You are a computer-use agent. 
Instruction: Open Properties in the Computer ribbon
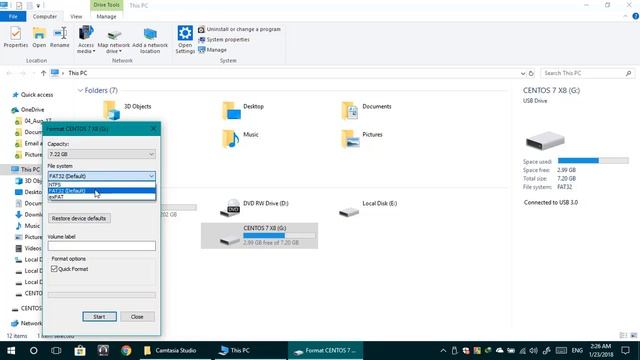[16, 37]
